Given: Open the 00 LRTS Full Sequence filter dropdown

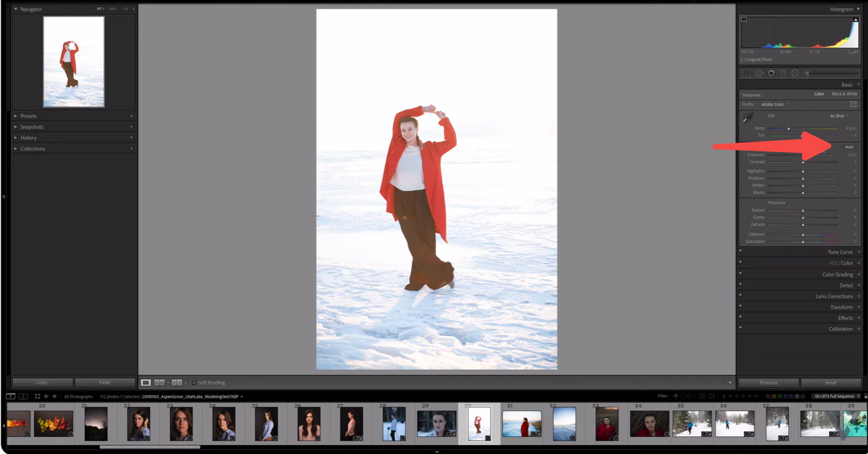Looking at the screenshot, I should click(x=837, y=396).
